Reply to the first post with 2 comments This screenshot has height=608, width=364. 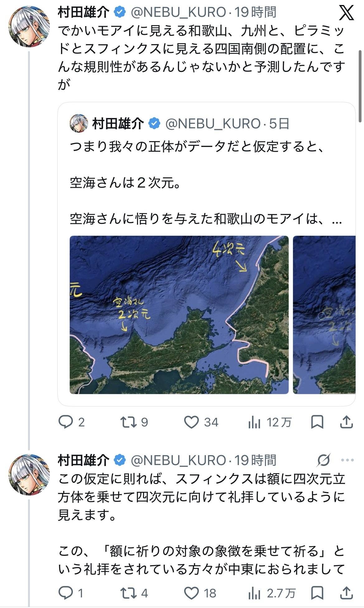(x=72, y=422)
